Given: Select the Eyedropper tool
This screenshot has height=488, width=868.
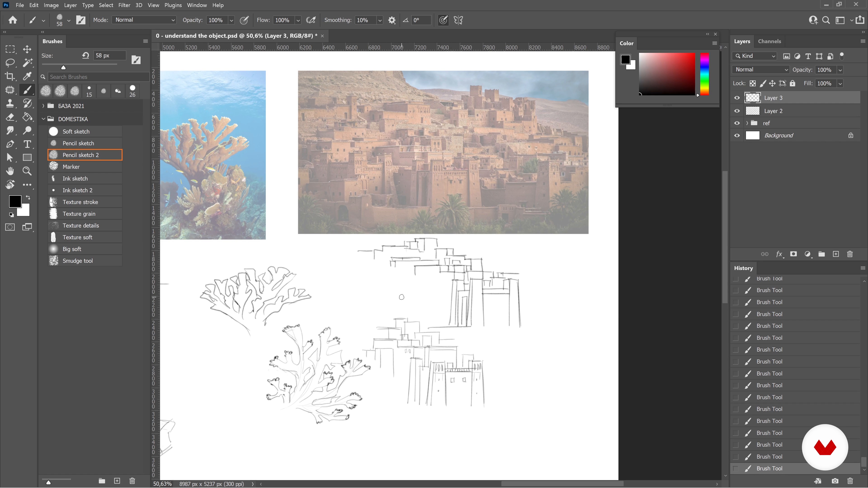Looking at the screenshot, I should (27, 76).
